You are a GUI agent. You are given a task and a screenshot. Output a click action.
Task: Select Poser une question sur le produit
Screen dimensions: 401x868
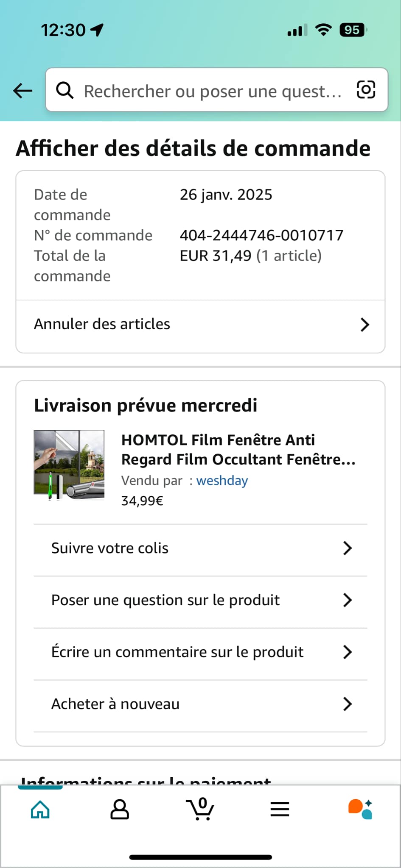165,600
